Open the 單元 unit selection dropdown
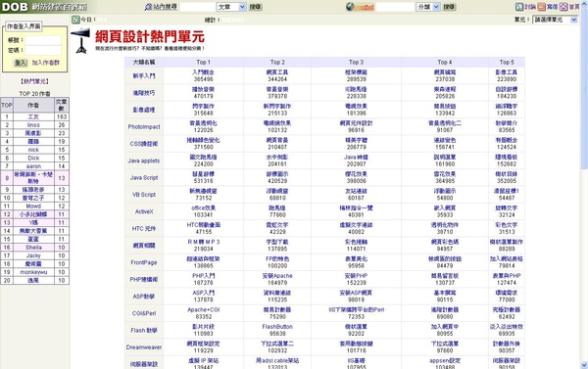The image size is (588, 369). 555,20
